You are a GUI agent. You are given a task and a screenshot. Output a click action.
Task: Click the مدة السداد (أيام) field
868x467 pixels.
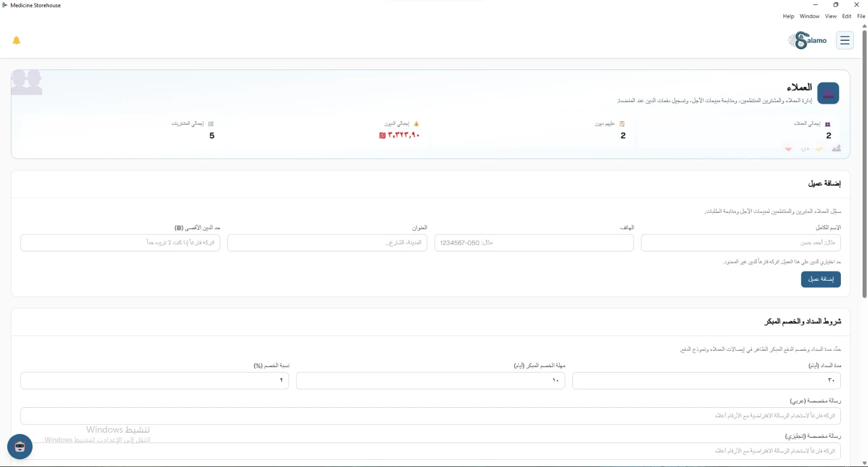click(706, 381)
